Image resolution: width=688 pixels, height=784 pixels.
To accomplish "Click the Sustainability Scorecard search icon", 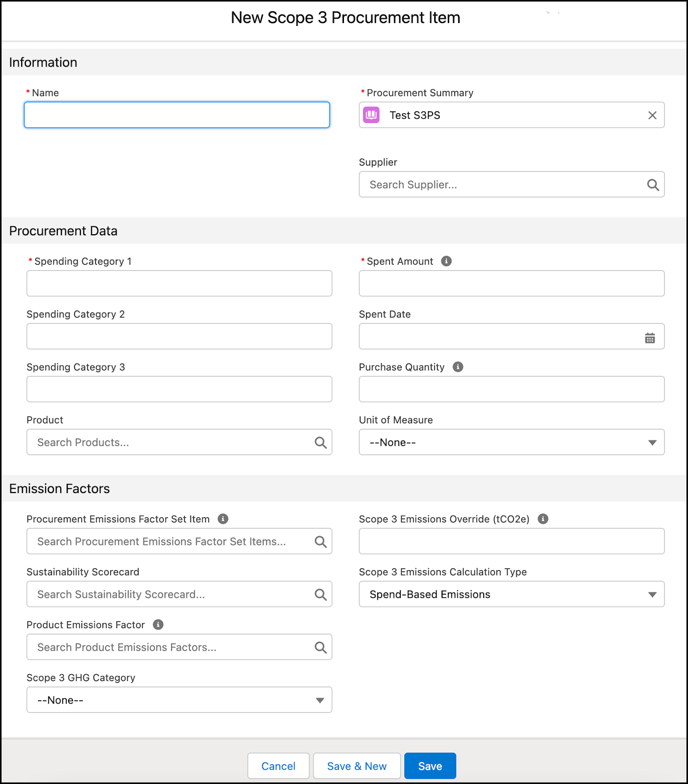I will pyautogui.click(x=320, y=594).
